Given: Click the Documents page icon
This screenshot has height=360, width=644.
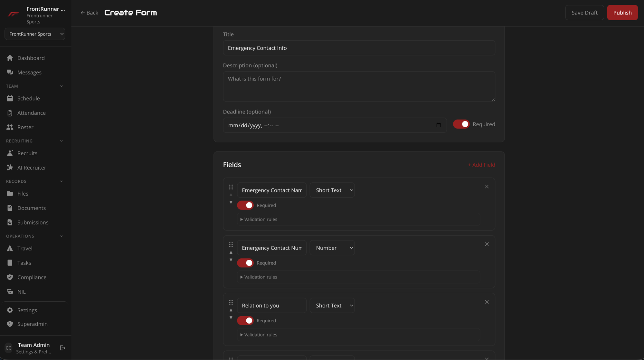Looking at the screenshot, I should [10, 208].
